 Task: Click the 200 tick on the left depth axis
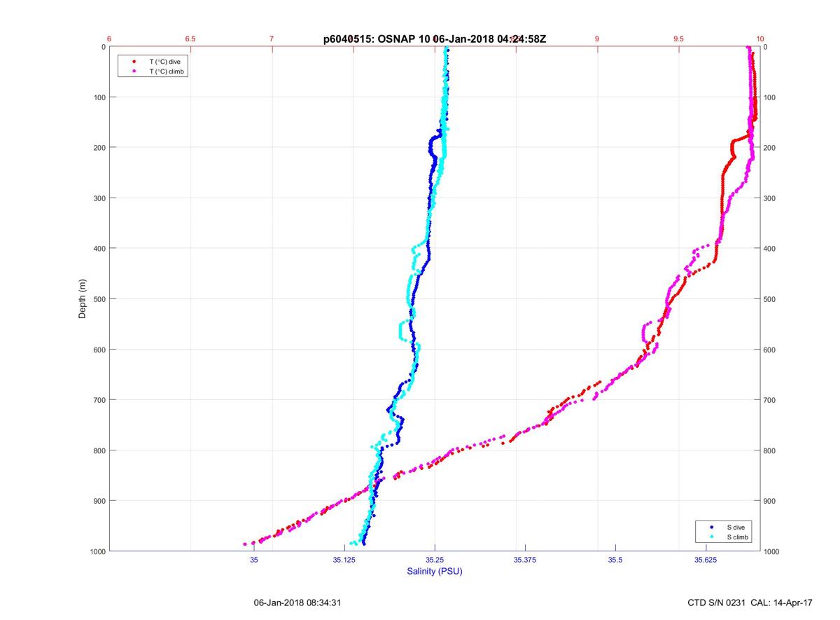[x=99, y=148]
